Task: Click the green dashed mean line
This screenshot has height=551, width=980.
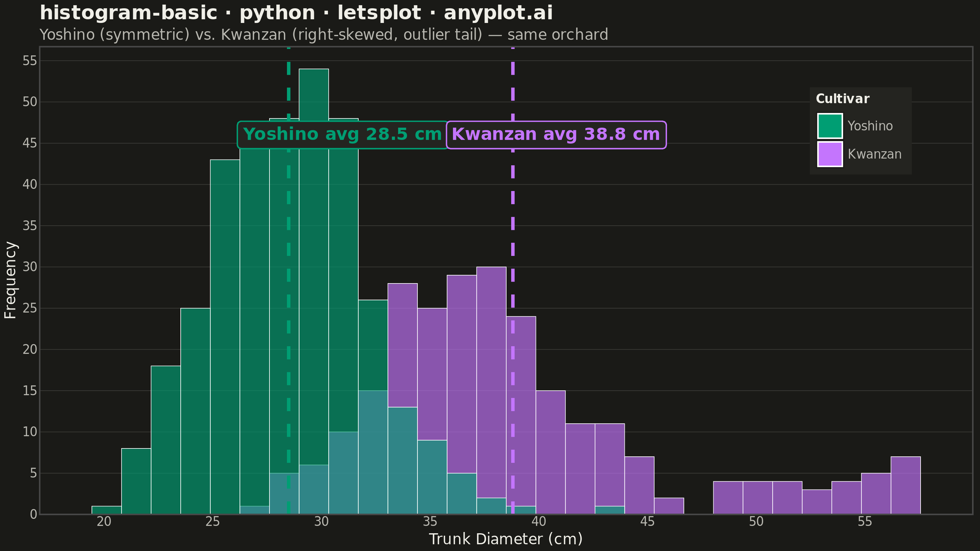Action: [x=288, y=281]
